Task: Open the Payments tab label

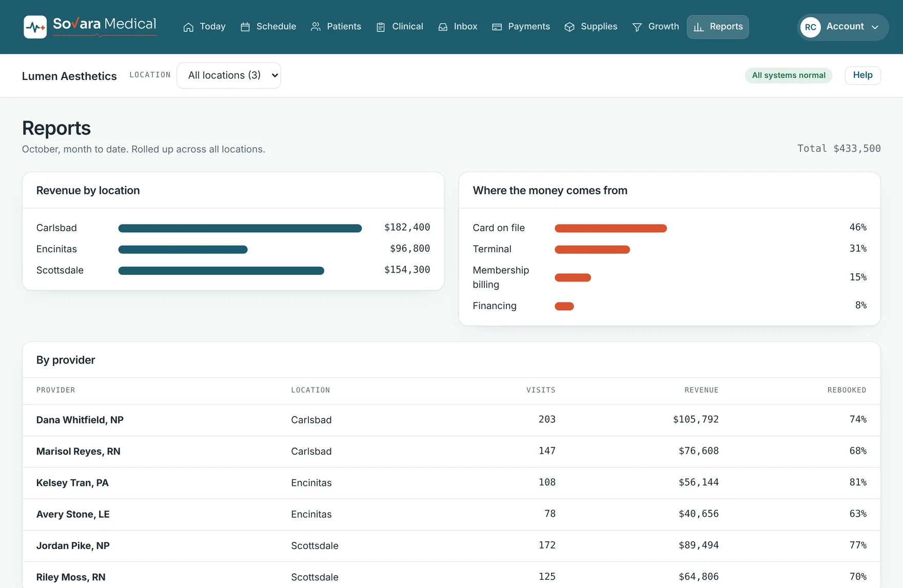Action: [x=529, y=27]
